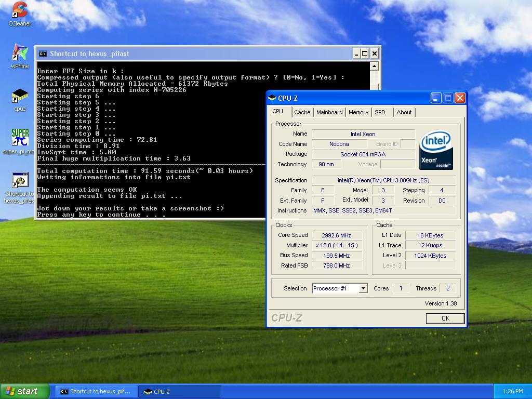Switch to the Cache tab
The width and height of the screenshot is (532, 399).
click(302, 112)
